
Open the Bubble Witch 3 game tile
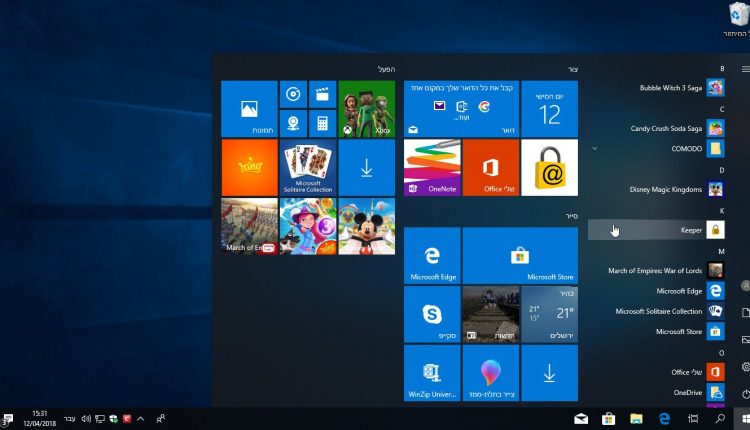(308, 226)
